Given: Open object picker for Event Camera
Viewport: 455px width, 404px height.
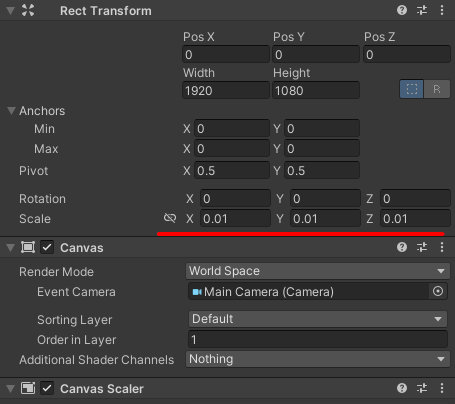Looking at the screenshot, I should [x=438, y=291].
